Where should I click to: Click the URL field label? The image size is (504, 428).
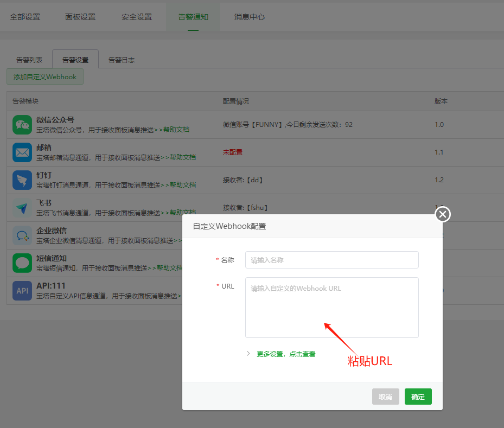tap(227, 286)
